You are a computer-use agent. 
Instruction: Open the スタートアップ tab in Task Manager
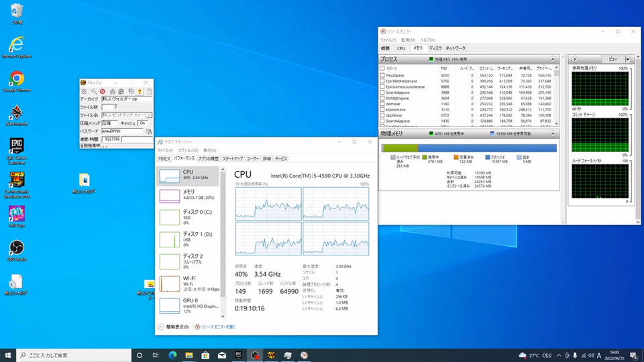[232, 159]
